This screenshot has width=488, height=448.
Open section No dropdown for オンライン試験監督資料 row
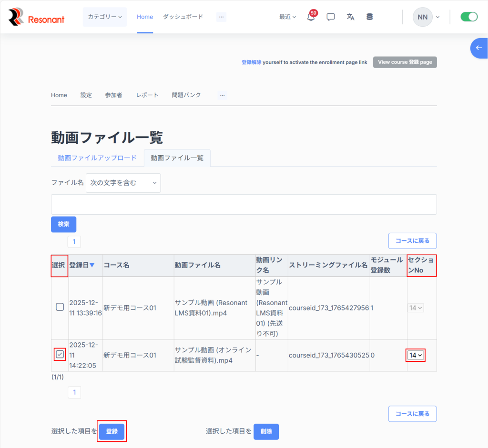(416, 355)
